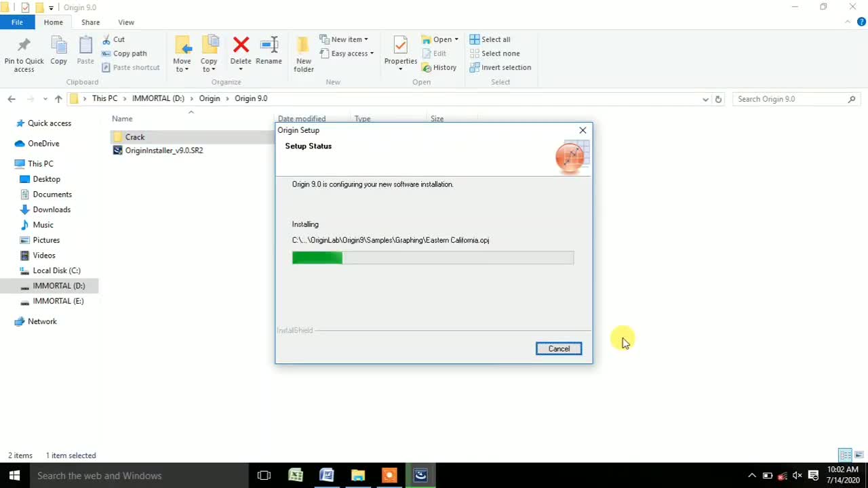The height and width of the screenshot is (488, 868).
Task: Open the Crack folder row
Action: pos(193,137)
